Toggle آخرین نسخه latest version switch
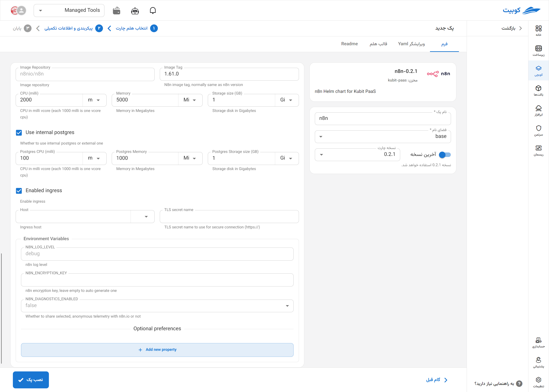This screenshot has height=392, width=549. 445,155
